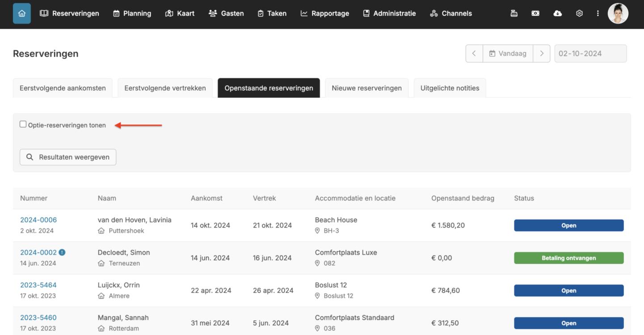The width and height of the screenshot is (644, 335).
Task: Click location pin icon beside BH-3
Action: 317,231
